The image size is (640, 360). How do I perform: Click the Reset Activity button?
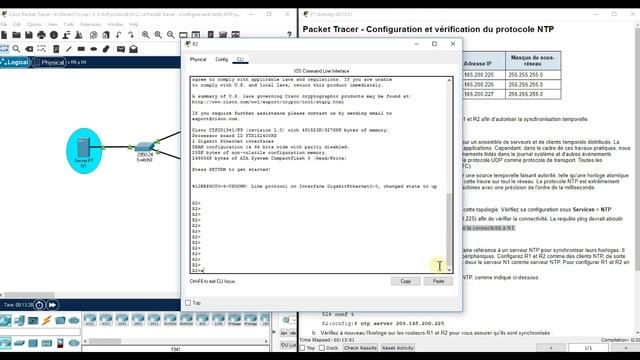click(398, 348)
